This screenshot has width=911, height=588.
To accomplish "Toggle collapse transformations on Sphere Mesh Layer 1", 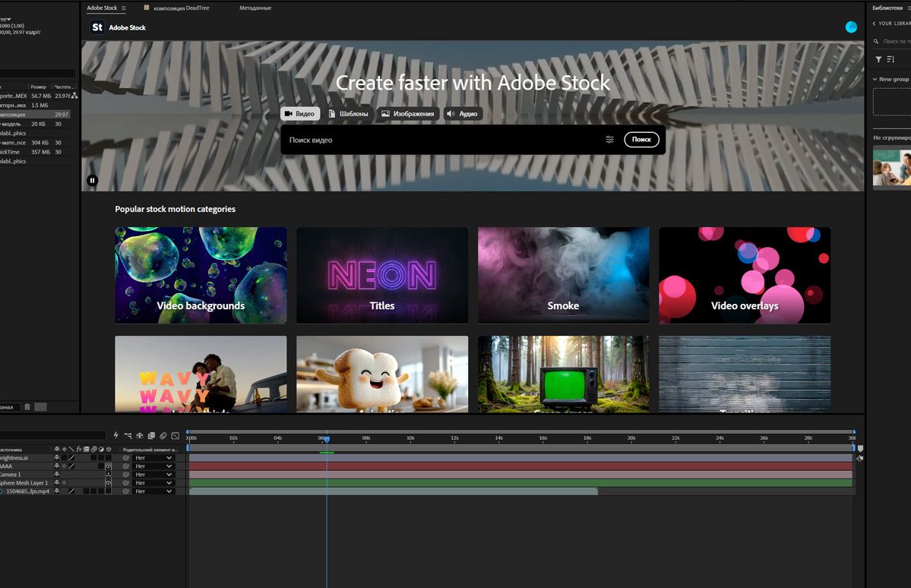I will tap(64, 483).
